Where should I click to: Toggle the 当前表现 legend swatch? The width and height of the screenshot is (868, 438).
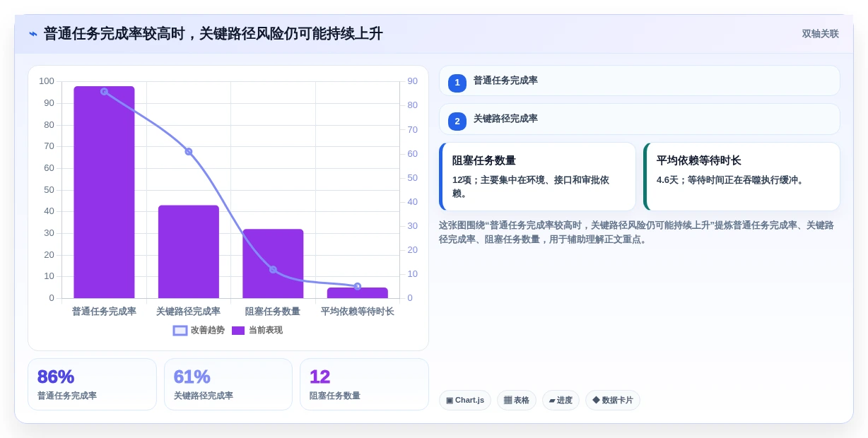click(x=238, y=331)
